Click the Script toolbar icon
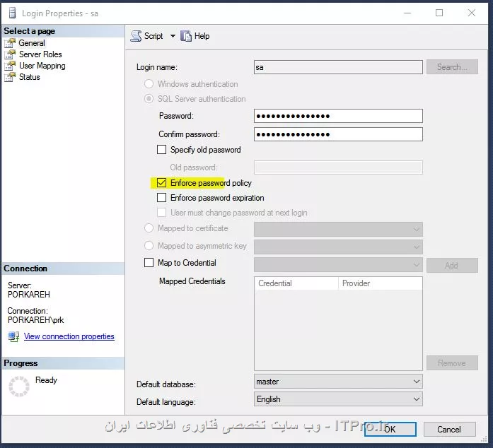Screen dimensions: 493x448 136,36
